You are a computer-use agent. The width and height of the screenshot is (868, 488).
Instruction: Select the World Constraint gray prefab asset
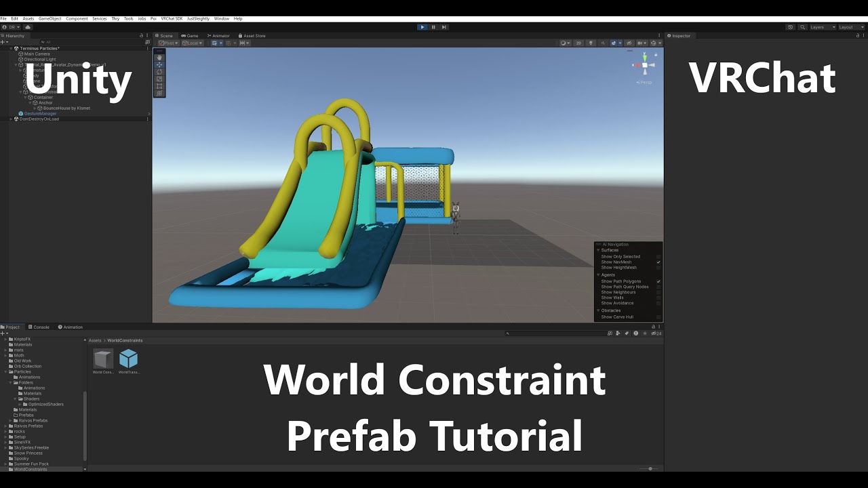coord(103,361)
